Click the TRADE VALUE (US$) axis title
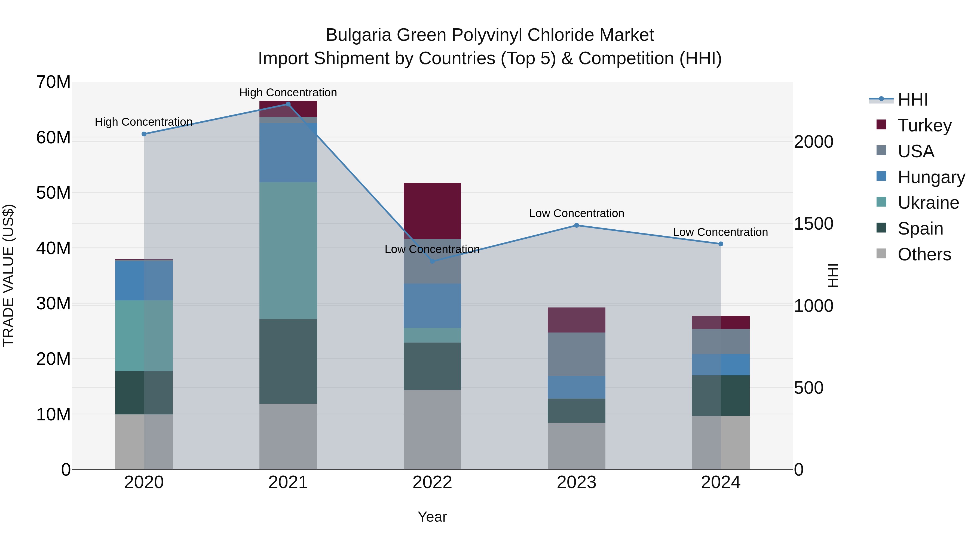 [8, 275]
